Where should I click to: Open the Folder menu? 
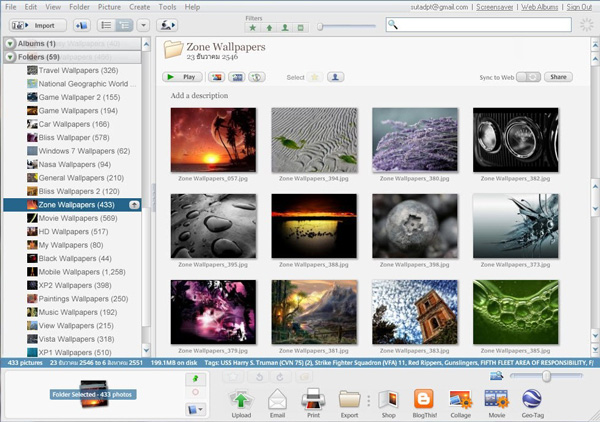coord(79,7)
